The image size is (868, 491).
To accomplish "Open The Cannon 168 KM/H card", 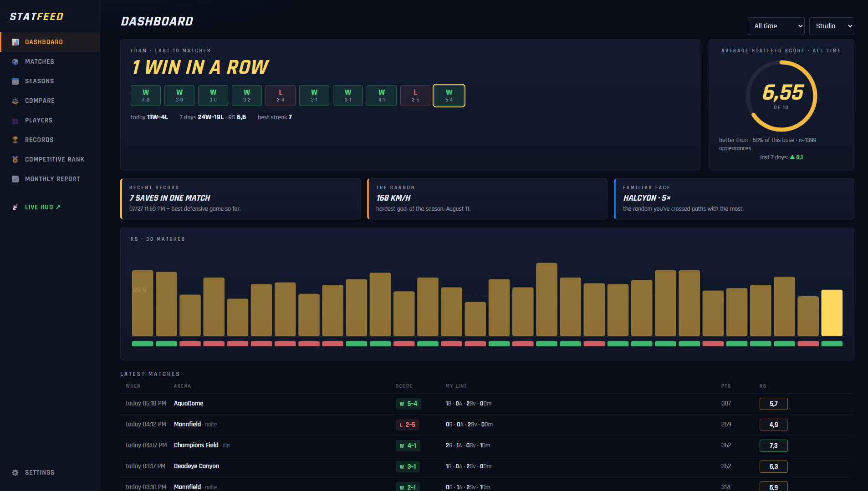I will pos(487,199).
